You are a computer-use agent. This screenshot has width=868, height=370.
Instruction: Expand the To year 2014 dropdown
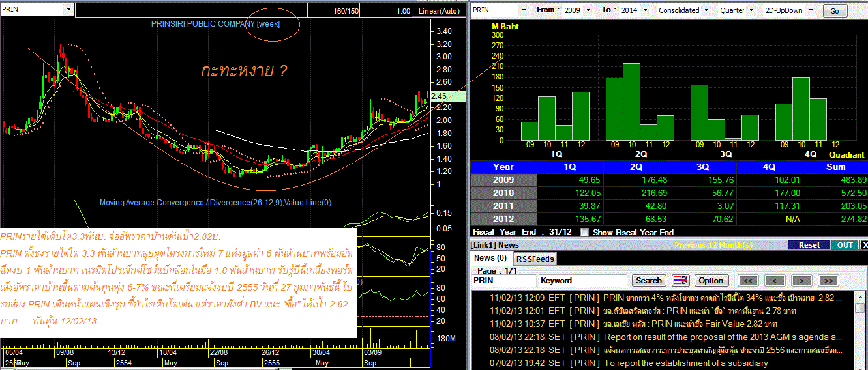(x=644, y=10)
